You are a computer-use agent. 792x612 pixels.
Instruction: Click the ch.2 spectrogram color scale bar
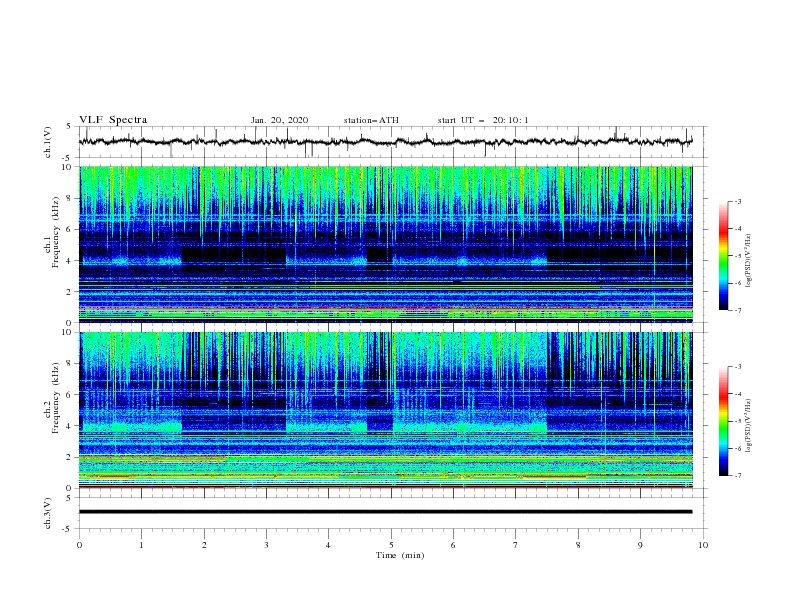click(723, 421)
